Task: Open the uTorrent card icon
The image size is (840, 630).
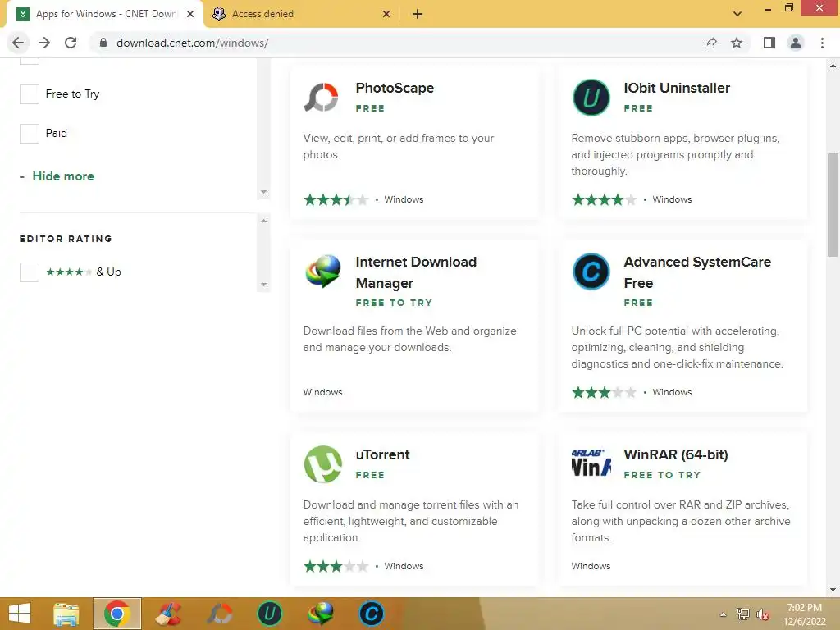Action: tap(323, 464)
